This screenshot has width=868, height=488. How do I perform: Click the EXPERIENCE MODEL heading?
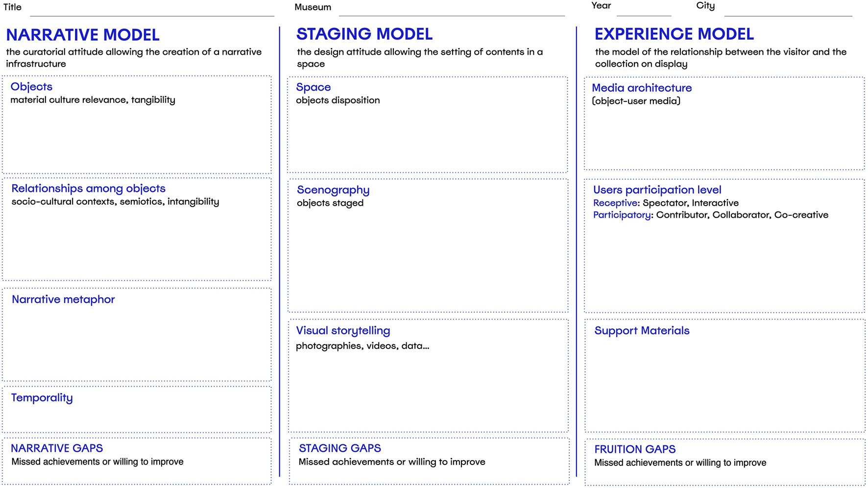674,34
